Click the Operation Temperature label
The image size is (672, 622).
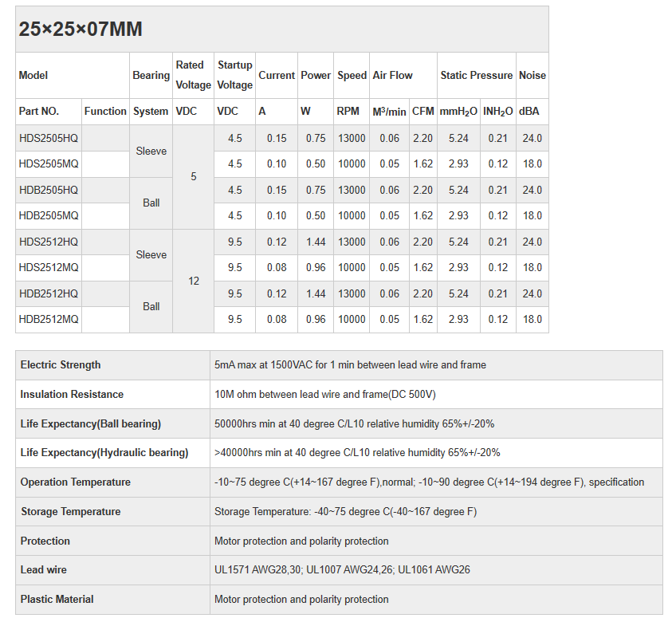75,482
